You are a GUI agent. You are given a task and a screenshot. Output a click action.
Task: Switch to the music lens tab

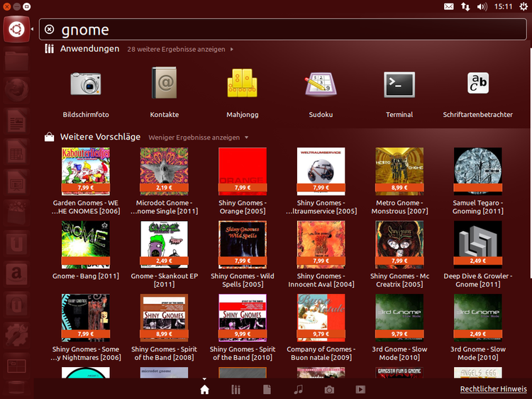(x=299, y=389)
